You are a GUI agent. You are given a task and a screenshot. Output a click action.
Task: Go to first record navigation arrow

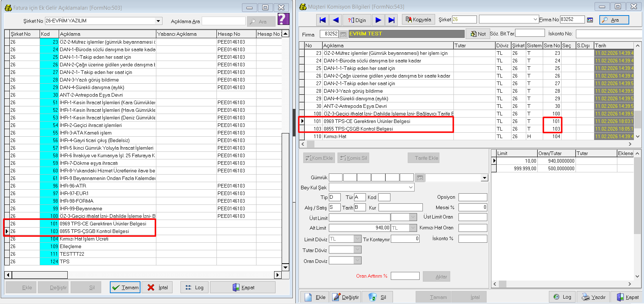click(x=323, y=20)
